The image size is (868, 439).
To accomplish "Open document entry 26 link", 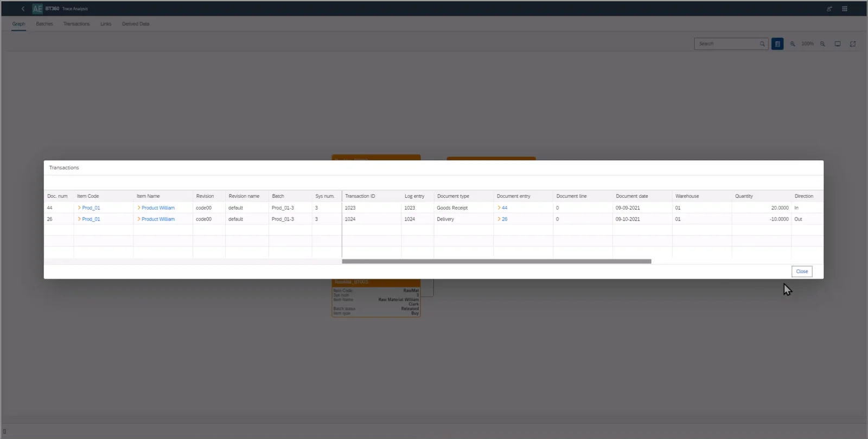I will [504, 219].
